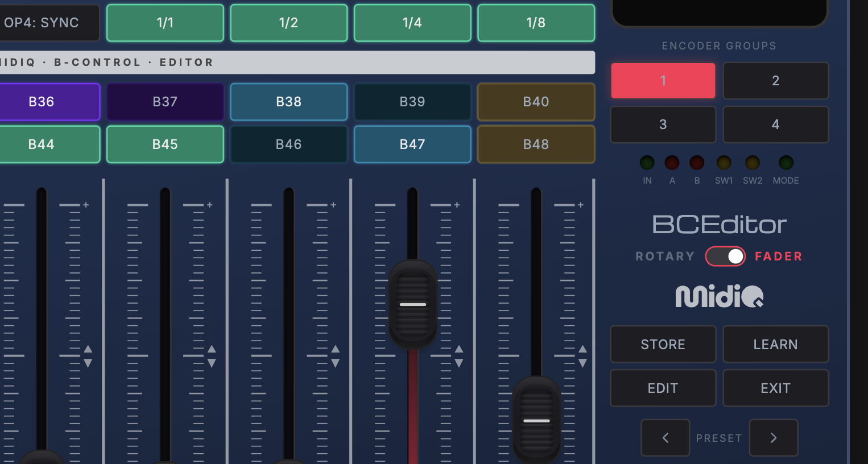This screenshot has height=464, width=868.
Task: Click the MODE indicator LED
Action: (786, 163)
